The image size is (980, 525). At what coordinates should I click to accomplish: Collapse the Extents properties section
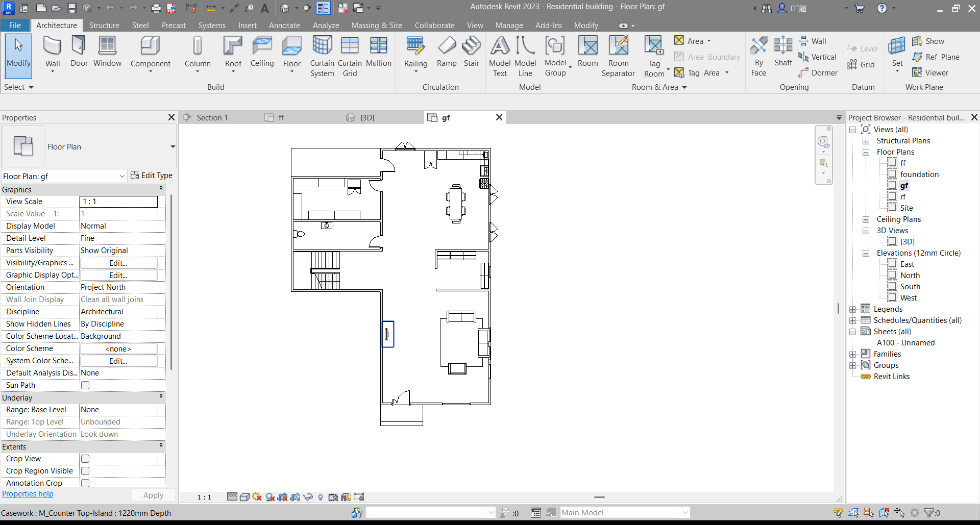pyautogui.click(x=161, y=446)
